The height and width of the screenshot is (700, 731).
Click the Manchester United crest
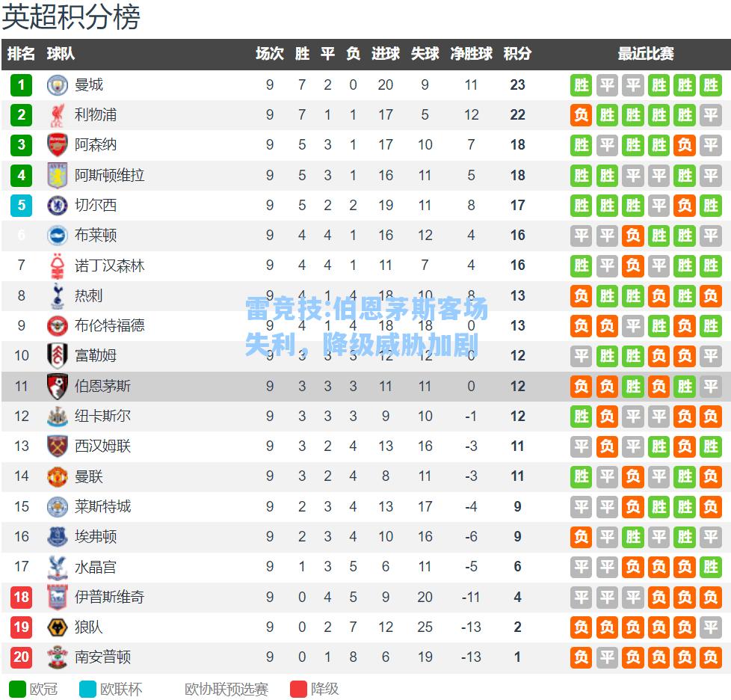58,476
